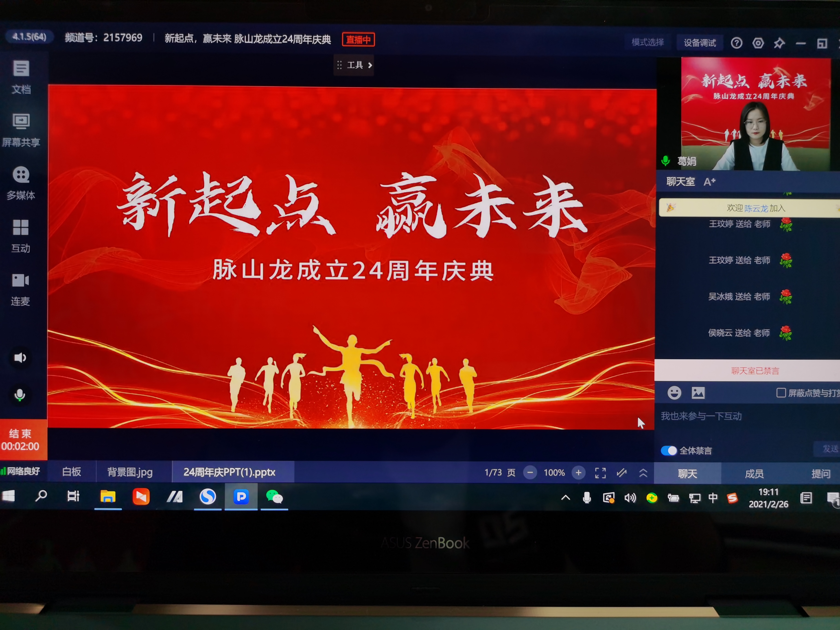Collapse the bottom bar with double chevron
Viewport: 840px width, 630px height.
[643, 473]
